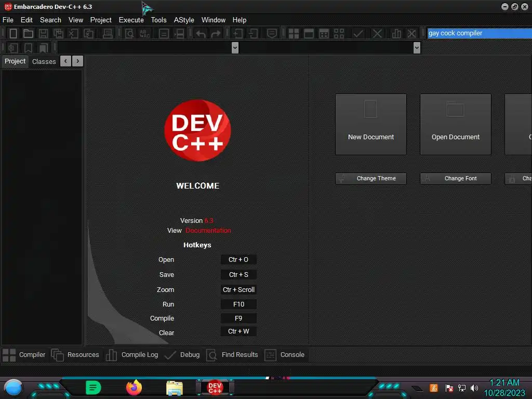
Task: Open the Compiler bottom tab
Action: coord(24,355)
